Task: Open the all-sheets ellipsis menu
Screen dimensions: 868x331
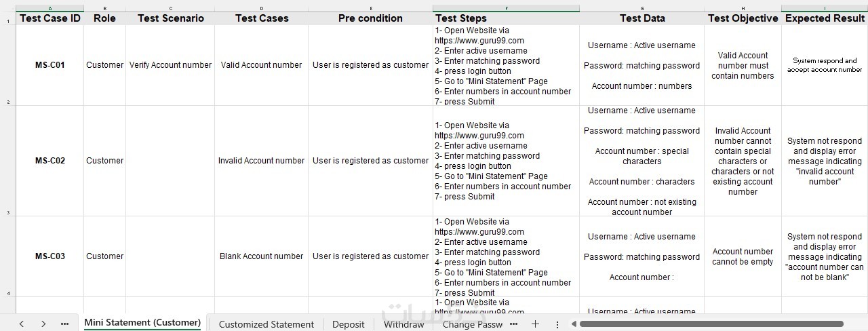Action: pos(64,324)
